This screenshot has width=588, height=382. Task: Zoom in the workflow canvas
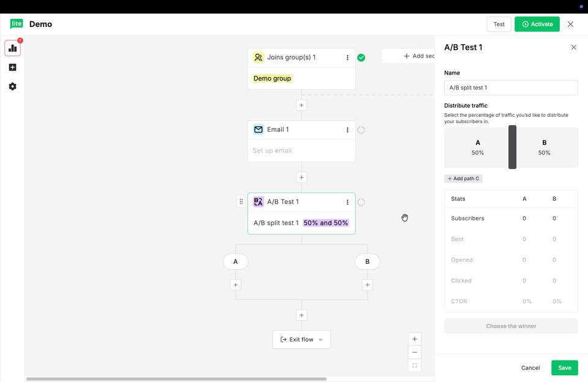[415, 339]
